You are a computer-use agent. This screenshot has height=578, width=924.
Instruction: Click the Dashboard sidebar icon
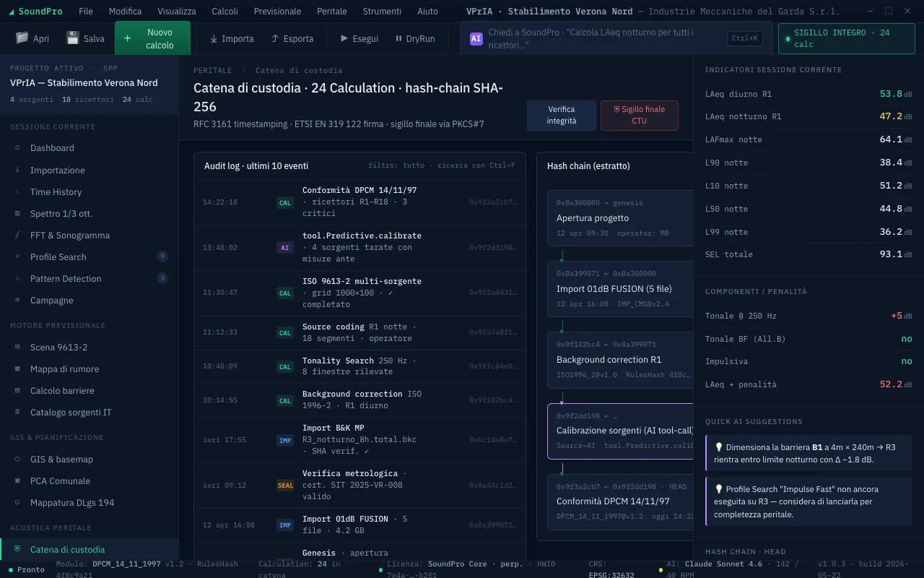pos(17,147)
